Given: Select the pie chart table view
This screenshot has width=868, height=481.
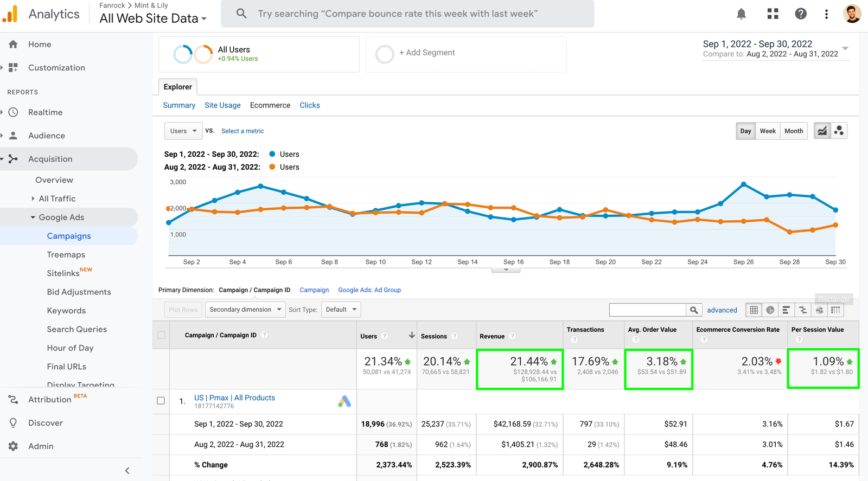Looking at the screenshot, I should tap(770, 310).
